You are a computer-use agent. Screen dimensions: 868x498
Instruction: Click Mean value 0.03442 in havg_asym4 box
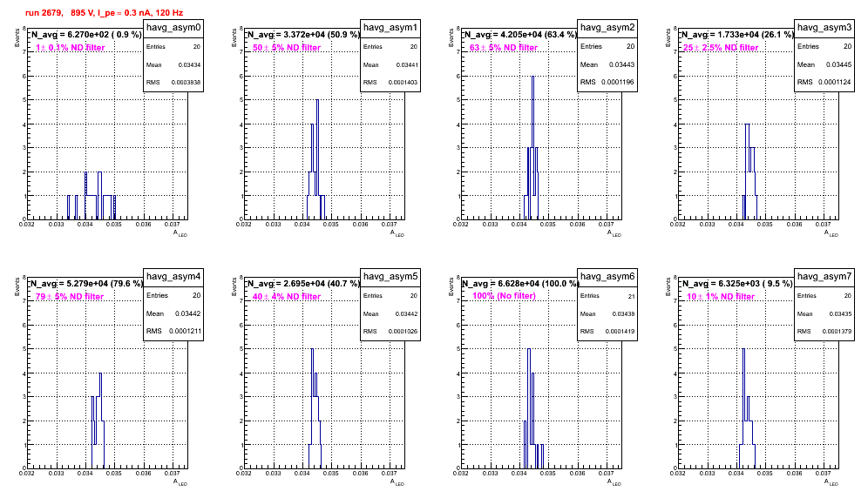pos(187,313)
